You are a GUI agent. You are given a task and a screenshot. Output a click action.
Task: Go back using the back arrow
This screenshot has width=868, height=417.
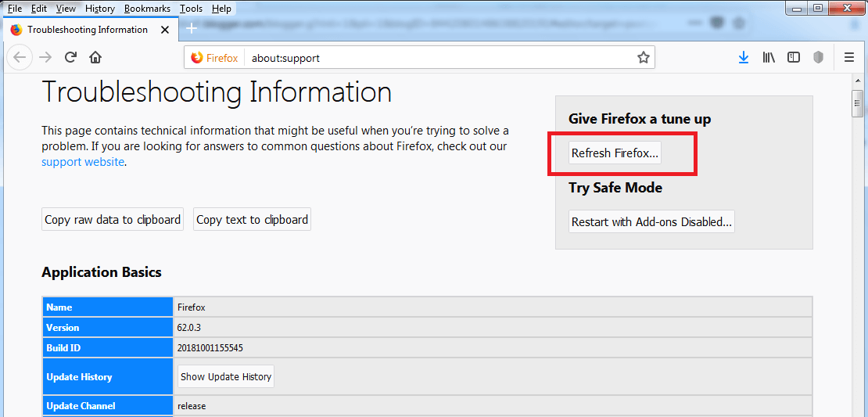[20, 57]
